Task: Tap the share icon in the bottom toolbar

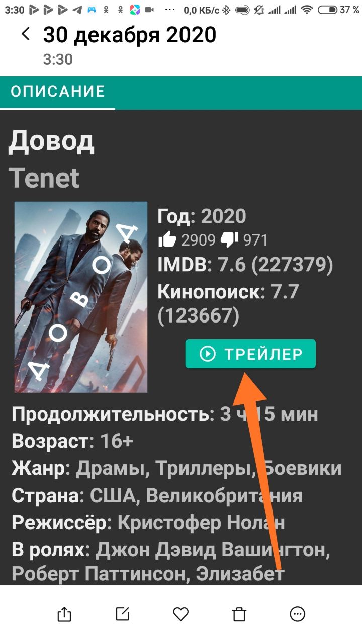Action: [65, 614]
